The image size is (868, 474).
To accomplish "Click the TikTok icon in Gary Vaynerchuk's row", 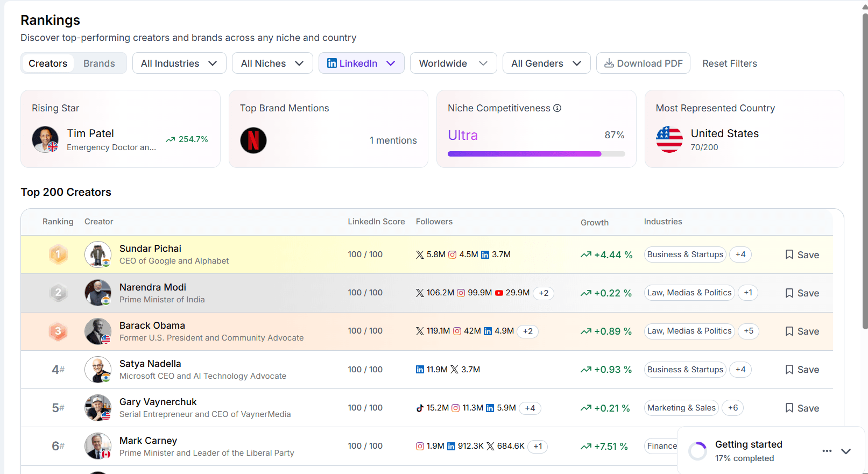I will pos(420,408).
